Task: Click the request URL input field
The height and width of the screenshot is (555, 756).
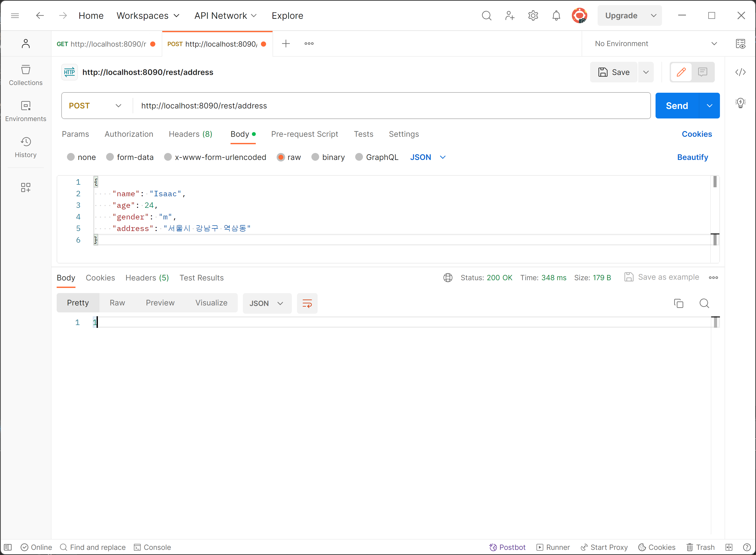Action: point(390,106)
